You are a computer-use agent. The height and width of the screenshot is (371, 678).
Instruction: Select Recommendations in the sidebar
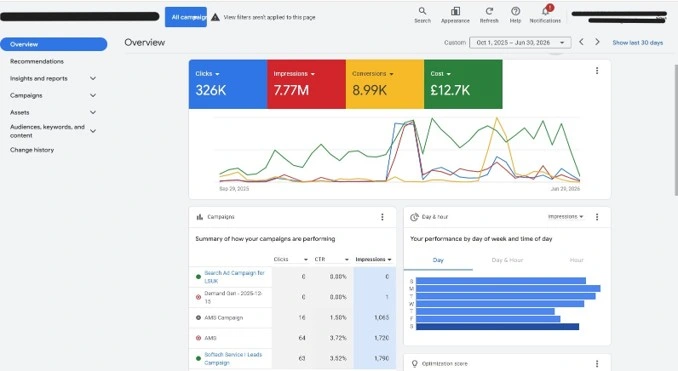coord(37,61)
